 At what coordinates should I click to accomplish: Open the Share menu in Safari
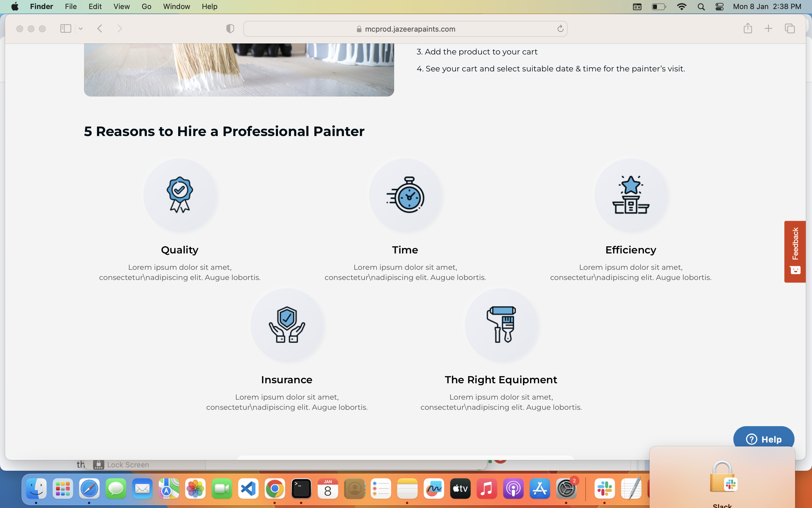(748, 28)
